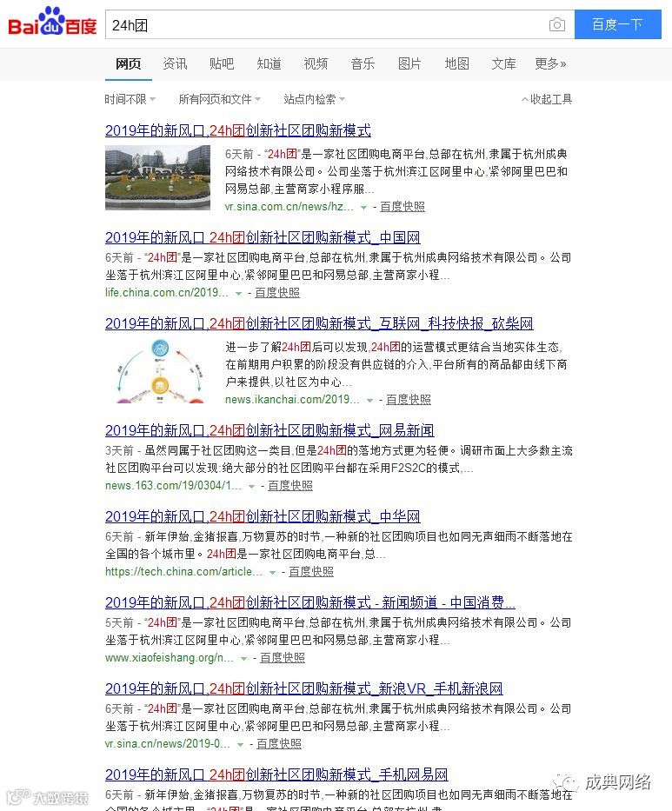The width and height of the screenshot is (672, 811).
Task: Click the www.xiaofeishang.org URL text
Action: tap(170, 657)
